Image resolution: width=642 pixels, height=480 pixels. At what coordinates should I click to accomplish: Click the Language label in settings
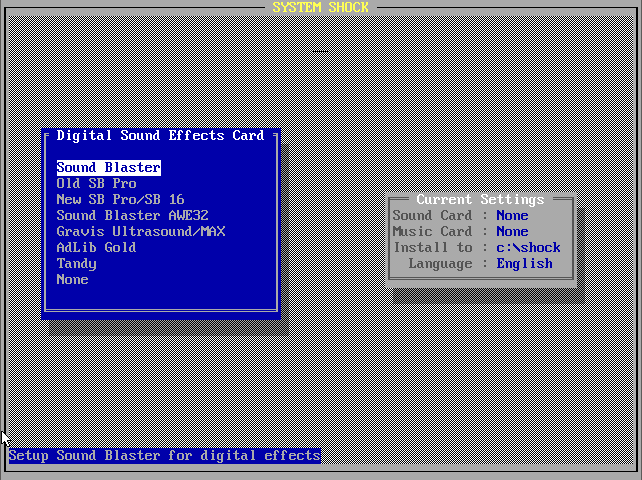[x=440, y=264]
